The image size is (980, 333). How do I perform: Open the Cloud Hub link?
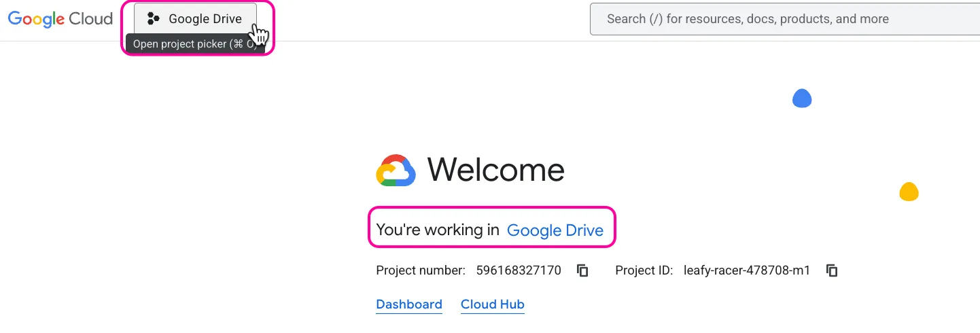[493, 304]
